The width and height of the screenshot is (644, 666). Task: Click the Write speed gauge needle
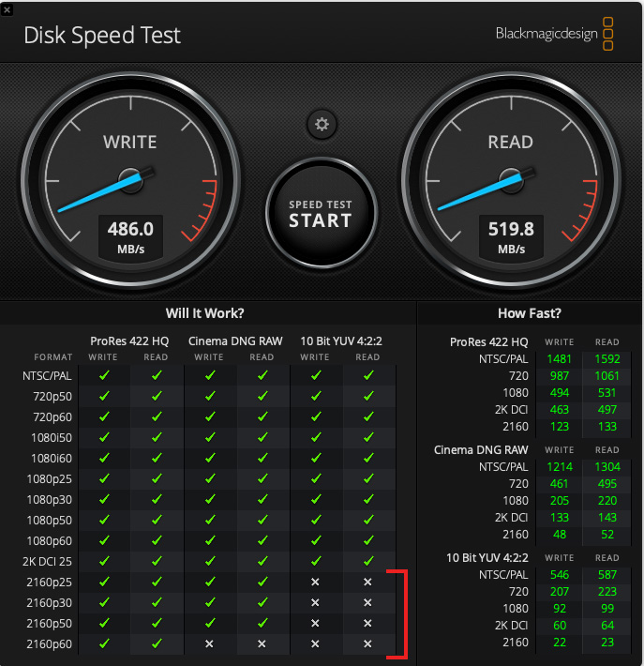(105, 191)
